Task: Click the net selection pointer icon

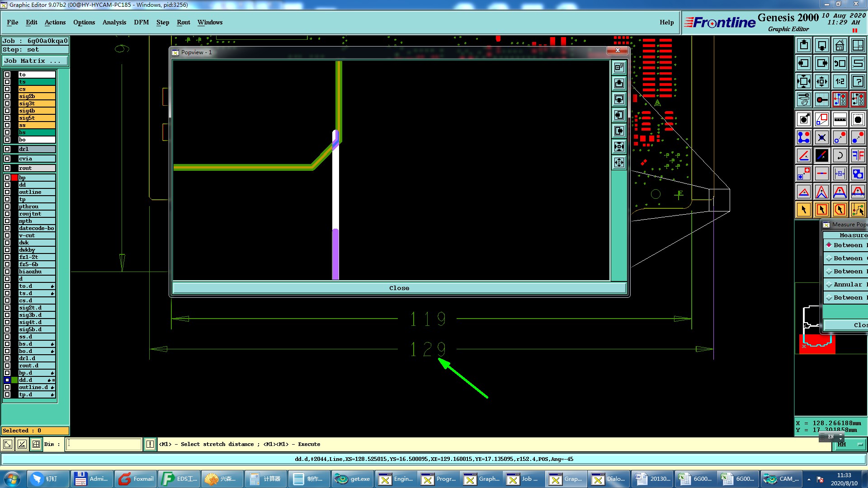Action: pyautogui.click(x=858, y=210)
